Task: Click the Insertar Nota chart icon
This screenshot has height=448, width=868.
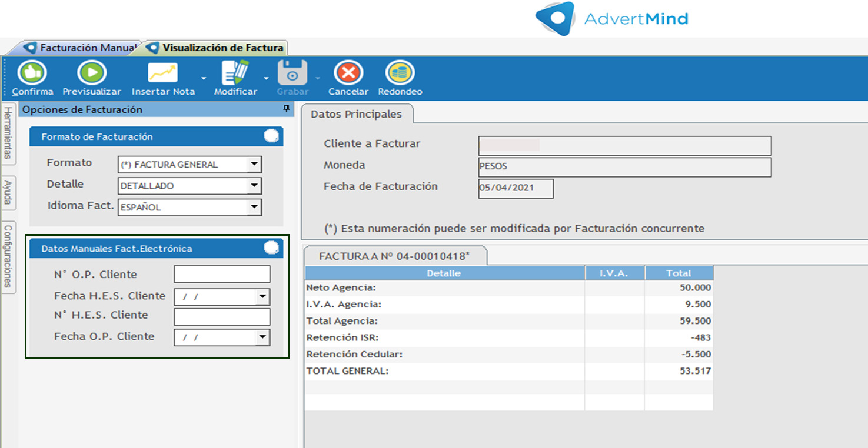Action: pos(163,73)
